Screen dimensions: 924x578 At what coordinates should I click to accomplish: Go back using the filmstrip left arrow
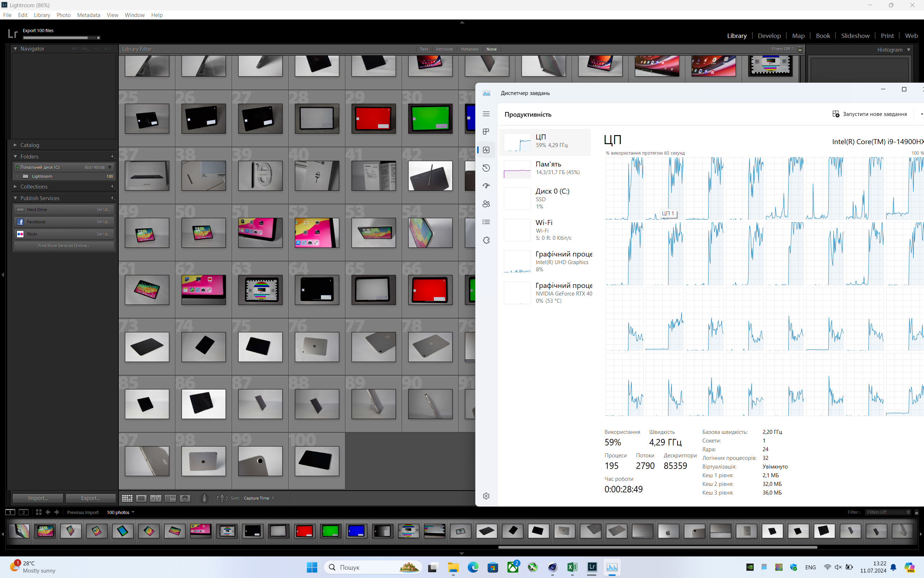(48, 512)
